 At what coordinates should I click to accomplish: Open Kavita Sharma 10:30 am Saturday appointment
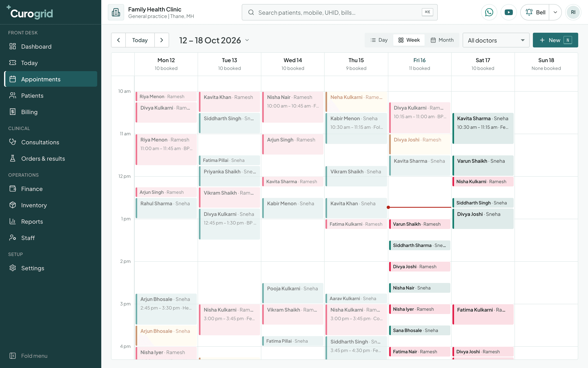483,128
